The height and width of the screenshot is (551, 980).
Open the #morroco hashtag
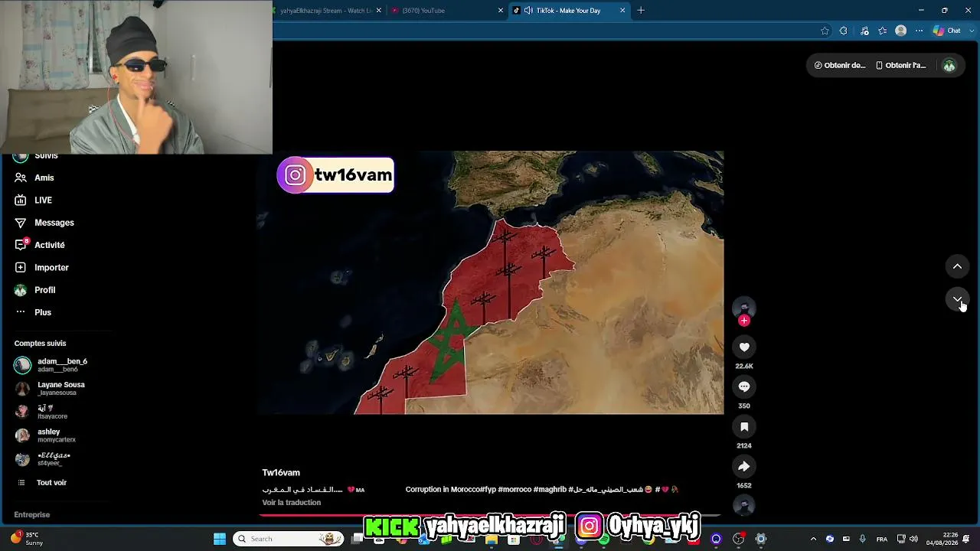click(x=514, y=490)
